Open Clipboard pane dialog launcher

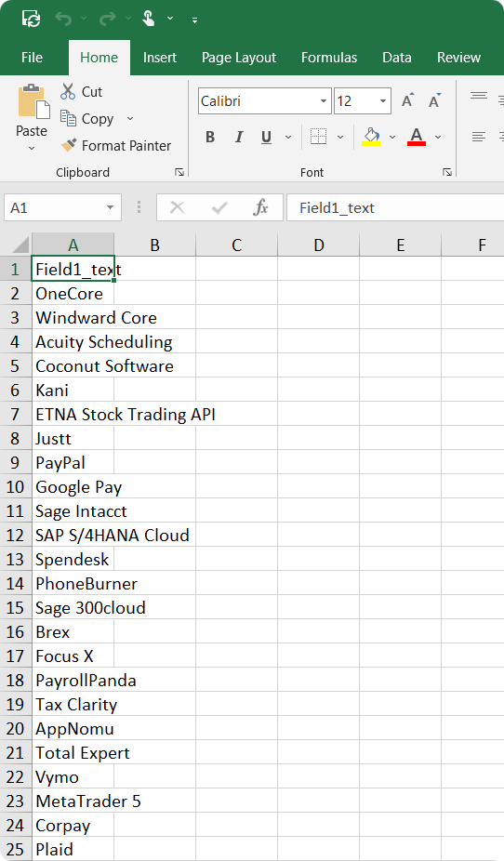point(179,172)
